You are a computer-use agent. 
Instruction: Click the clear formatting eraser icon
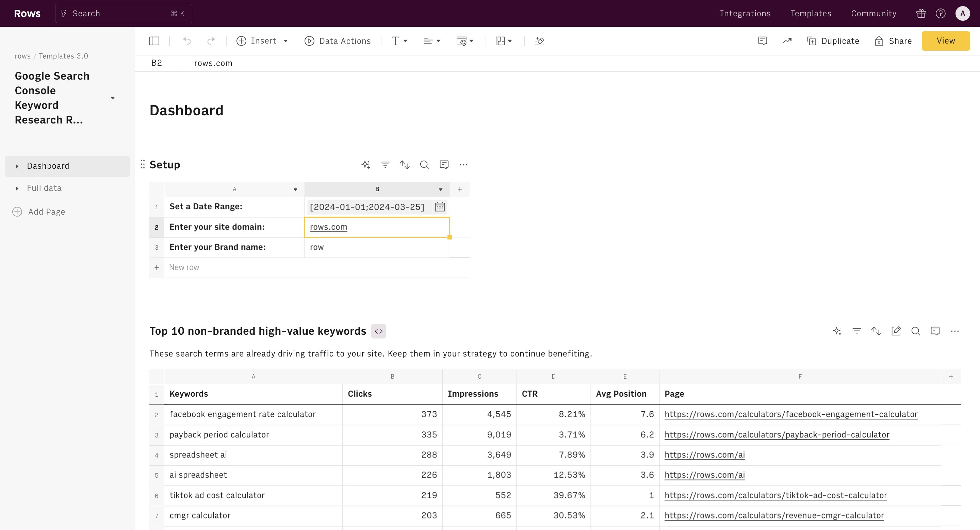tap(539, 41)
